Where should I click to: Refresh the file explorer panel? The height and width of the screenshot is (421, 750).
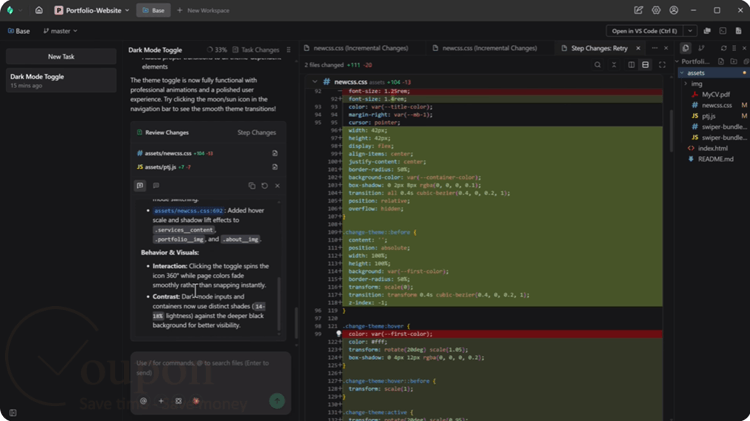(723, 48)
